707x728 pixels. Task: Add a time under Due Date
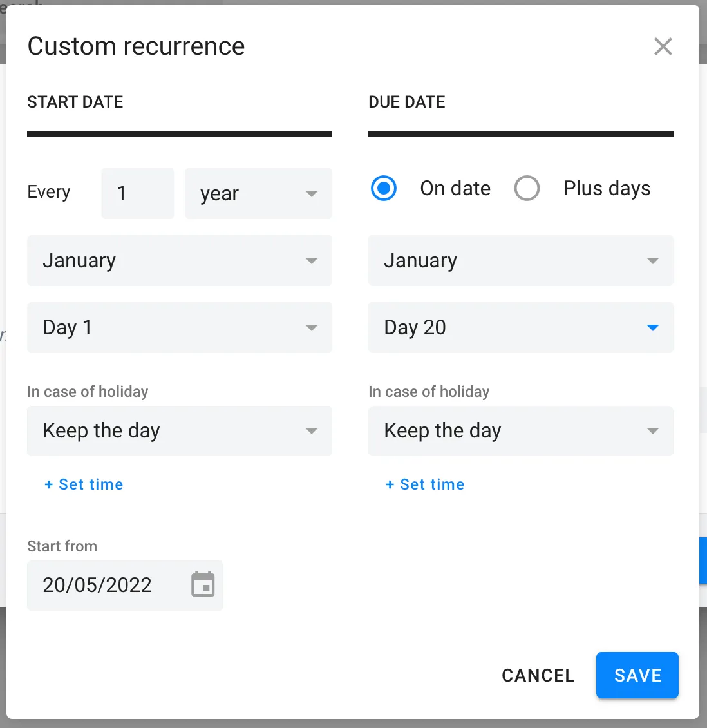pos(425,484)
